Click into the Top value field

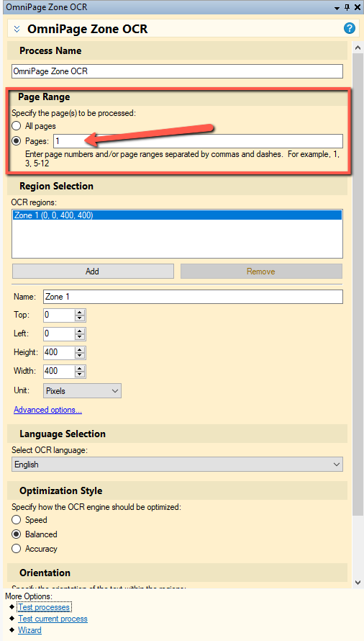[59, 315]
